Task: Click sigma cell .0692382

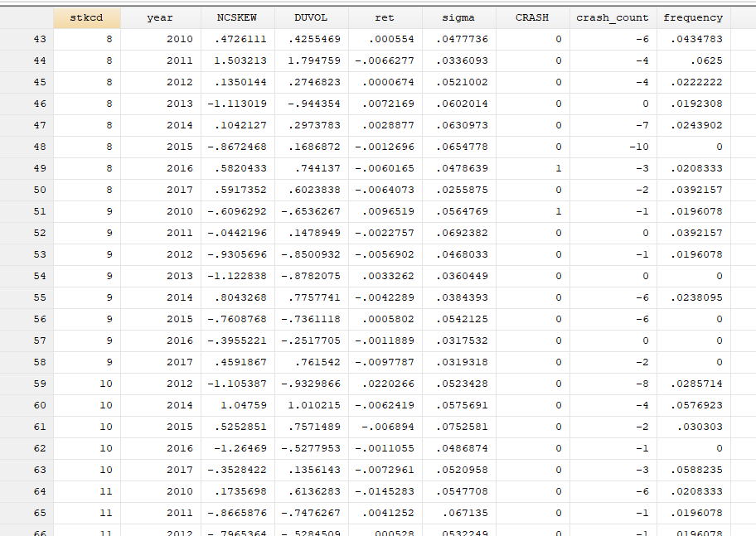Action: [458, 233]
